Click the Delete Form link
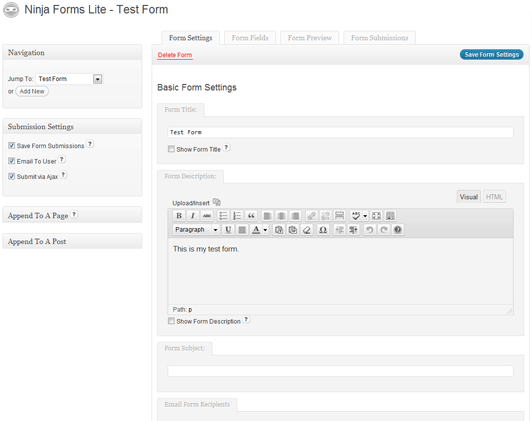The width and height of the screenshot is (532, 421). [175, 55]
